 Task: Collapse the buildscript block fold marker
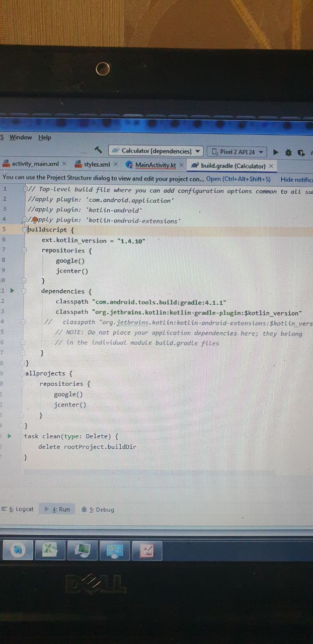click(24, 229)
